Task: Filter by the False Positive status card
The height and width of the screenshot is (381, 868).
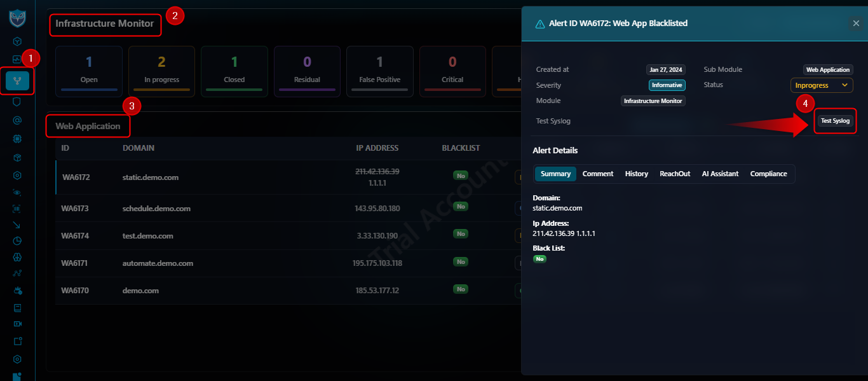Action: click(379, 71)
